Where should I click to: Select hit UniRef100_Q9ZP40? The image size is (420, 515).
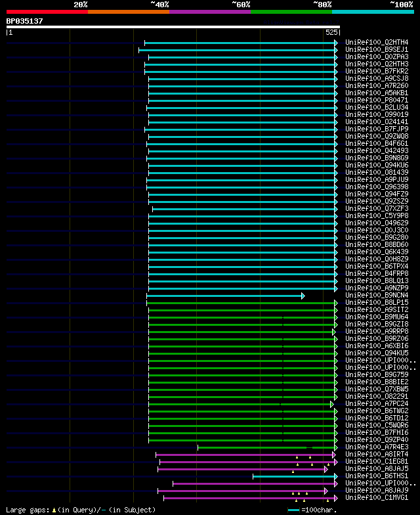click(x=377, y=440)
